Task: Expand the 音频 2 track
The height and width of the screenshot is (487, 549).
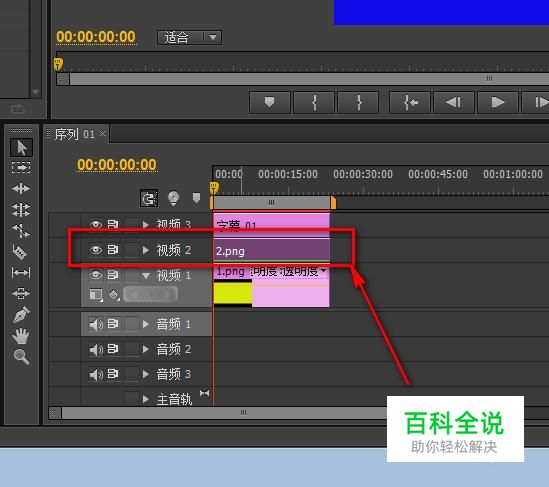Action: pyautogui.click(x=146, y=349)
